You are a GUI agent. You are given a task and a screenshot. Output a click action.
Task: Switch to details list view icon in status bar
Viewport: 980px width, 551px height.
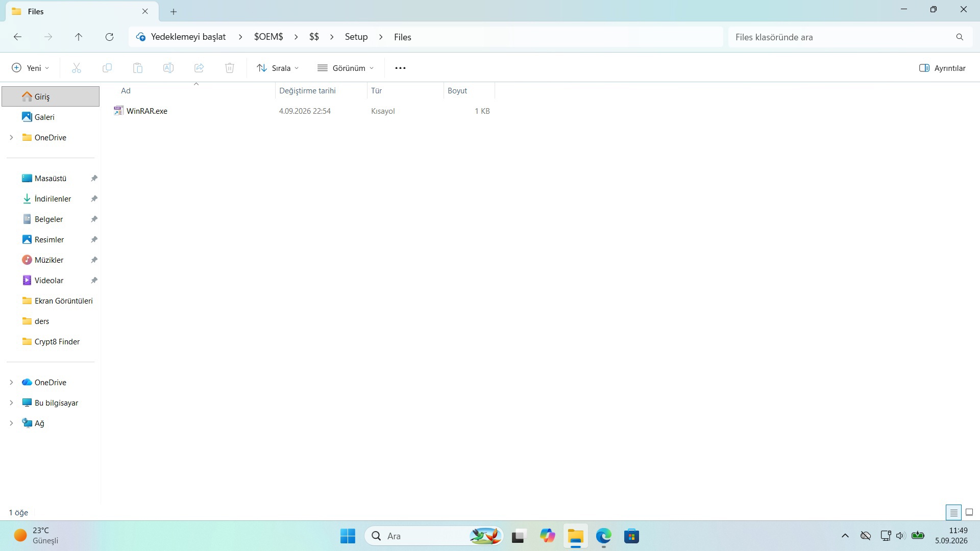point(953,512)
